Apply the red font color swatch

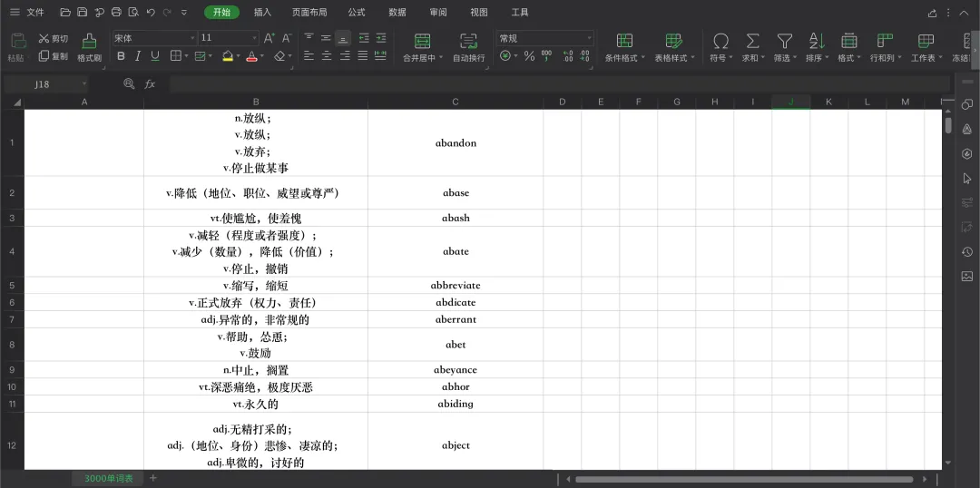252,56
